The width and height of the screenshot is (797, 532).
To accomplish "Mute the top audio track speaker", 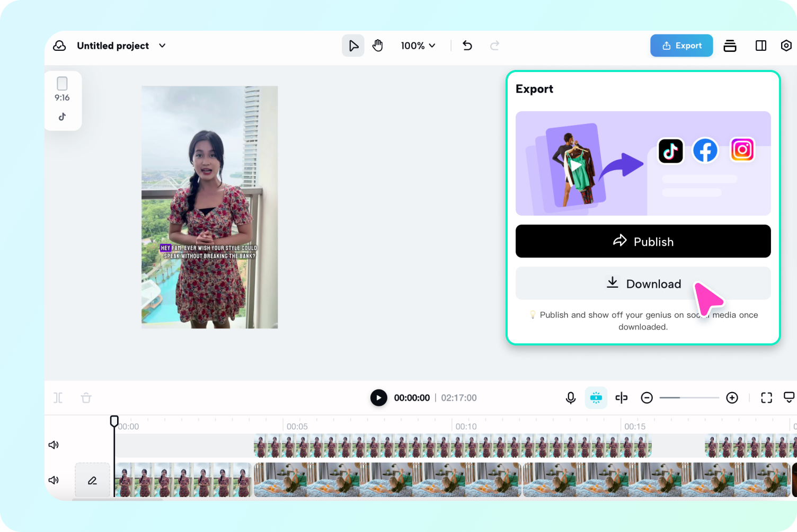I will click(x=53, y=445).
